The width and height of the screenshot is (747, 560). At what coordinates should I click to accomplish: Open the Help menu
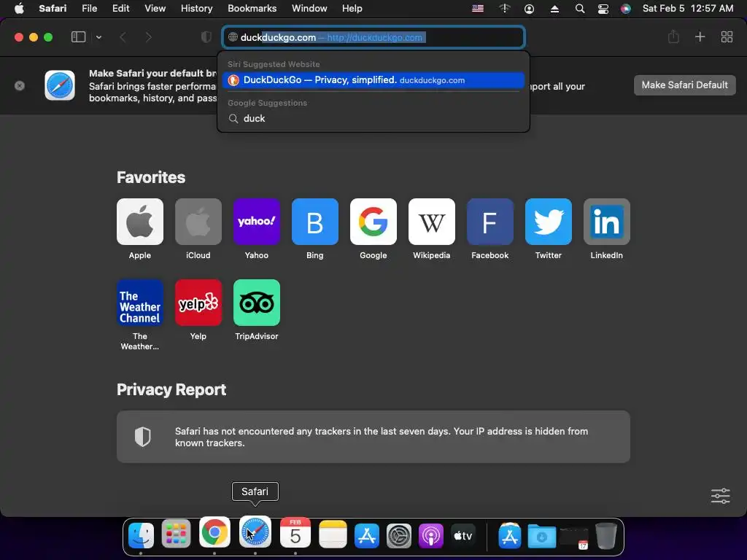click(352, 9)
